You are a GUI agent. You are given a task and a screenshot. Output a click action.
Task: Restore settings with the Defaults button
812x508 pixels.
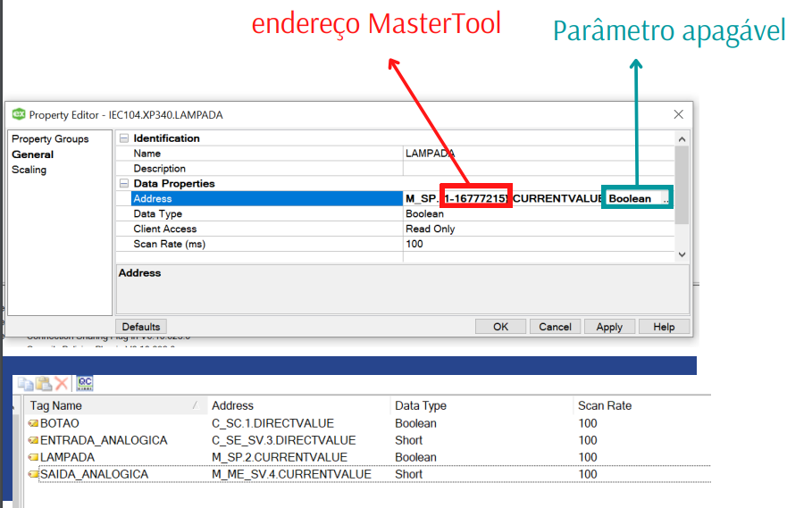pos(140,327)
